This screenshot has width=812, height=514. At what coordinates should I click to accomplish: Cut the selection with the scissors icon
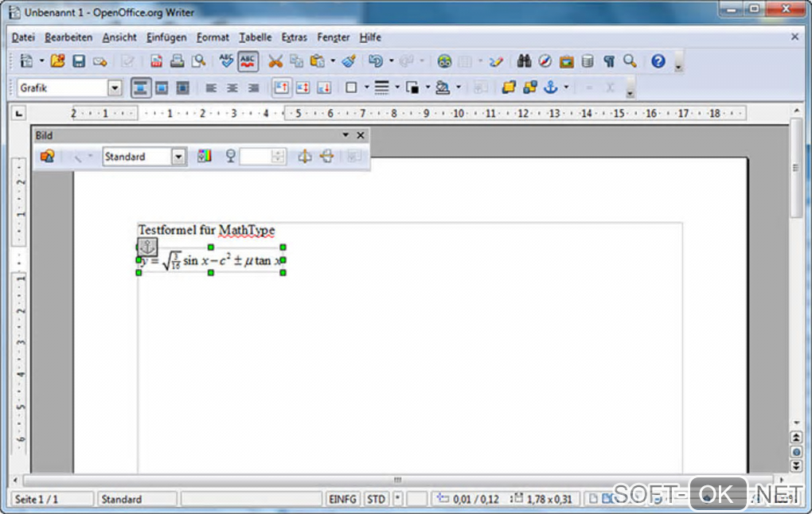(275, 61)
